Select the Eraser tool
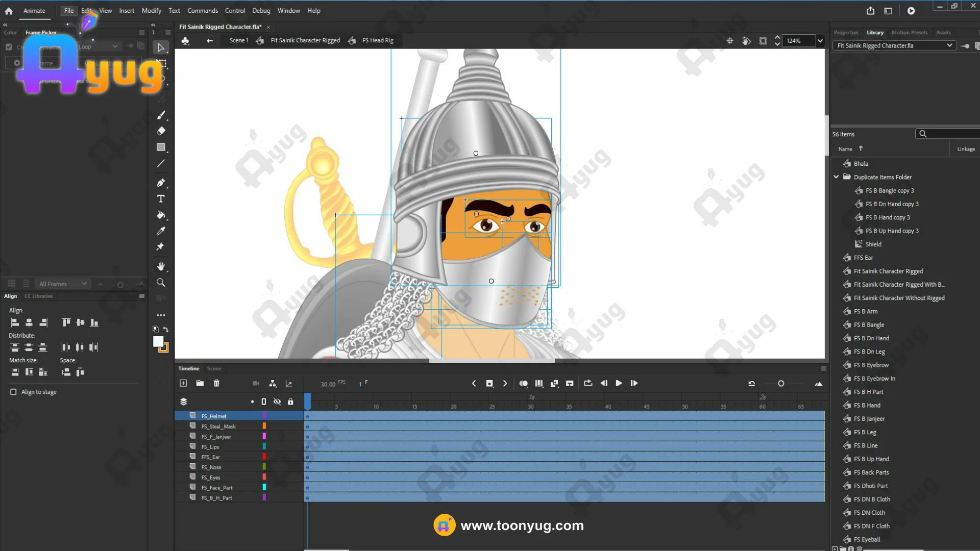This screenshot has height=551, width=980. 161,131
